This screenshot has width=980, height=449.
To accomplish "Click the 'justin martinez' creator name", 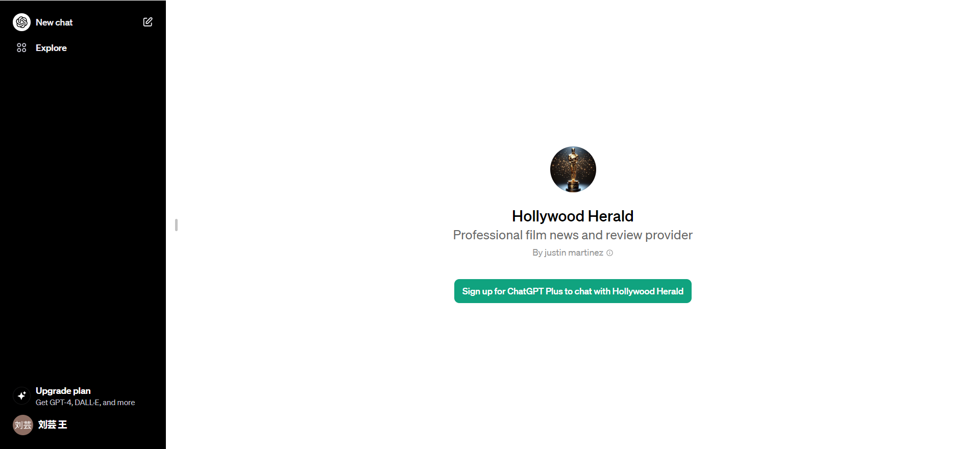I will pos(574,253).
